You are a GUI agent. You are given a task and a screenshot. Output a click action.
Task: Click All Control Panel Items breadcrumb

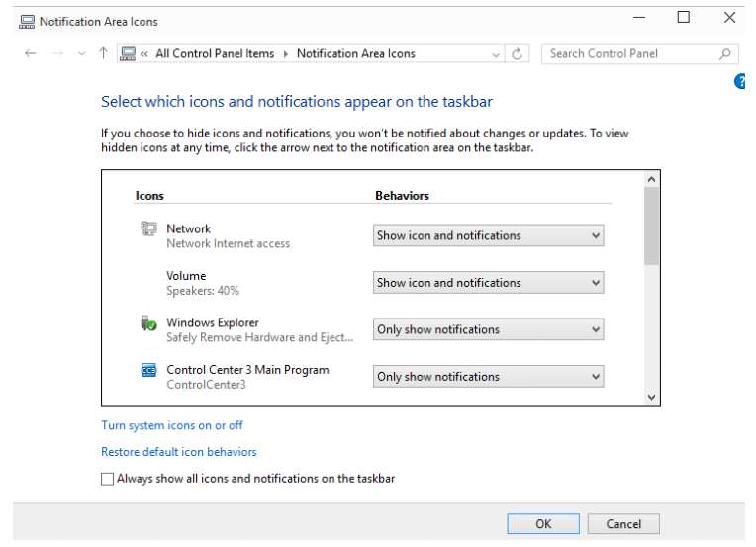coord(215,54)
